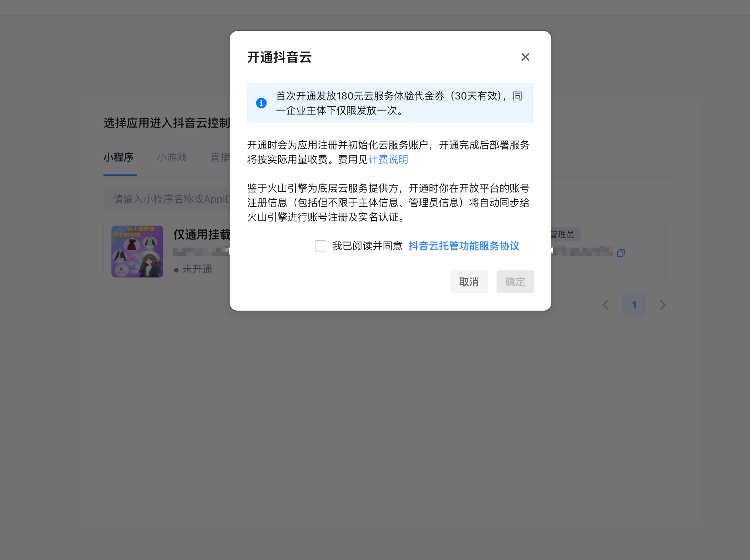The width and height of the screenshot is (750, 560).
Task: Click the copy icon beside the AppID
Action: [x=621, y=253]
